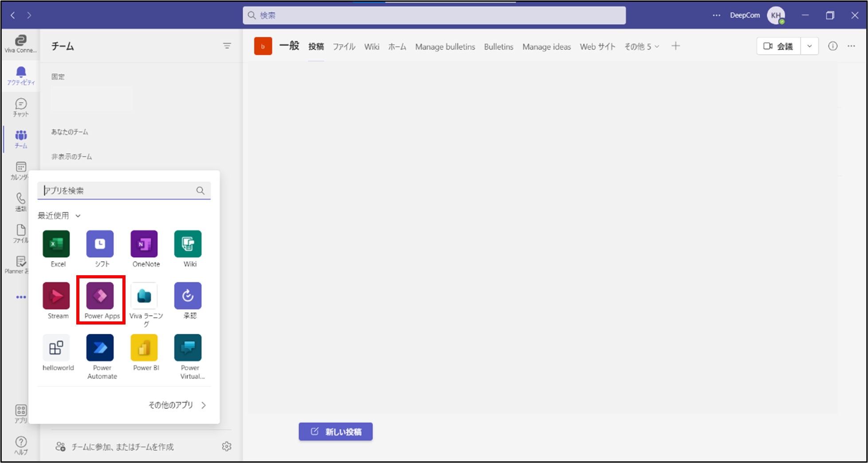
Task: Open the channel more options ellipsis
Action: tap(851, 46)
